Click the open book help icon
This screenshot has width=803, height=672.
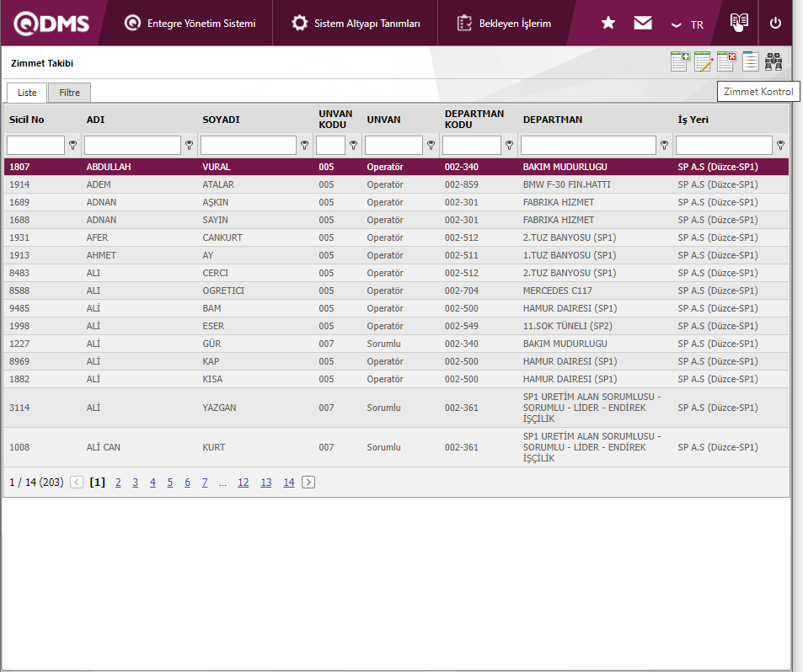point(739,23)
